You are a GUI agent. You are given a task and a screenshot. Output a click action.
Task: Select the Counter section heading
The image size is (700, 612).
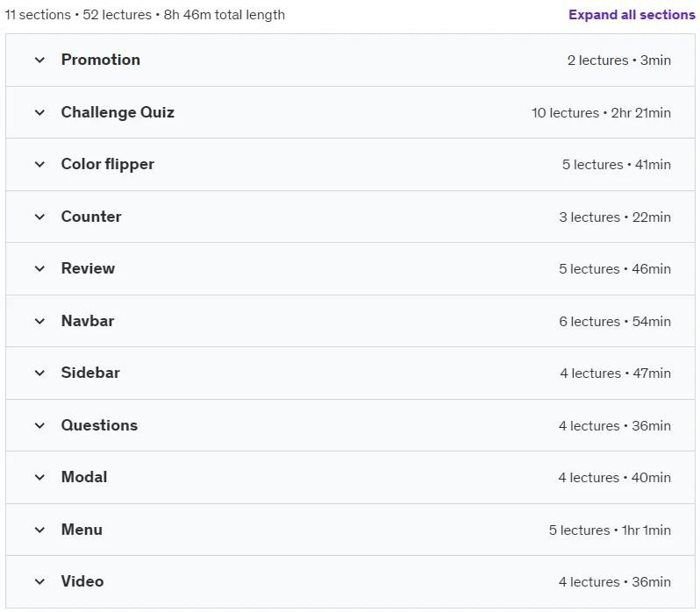click(x=91, y=217)
